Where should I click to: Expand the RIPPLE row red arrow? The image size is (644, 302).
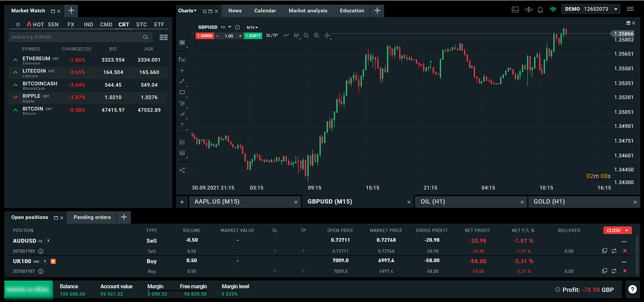coord(16,98)
